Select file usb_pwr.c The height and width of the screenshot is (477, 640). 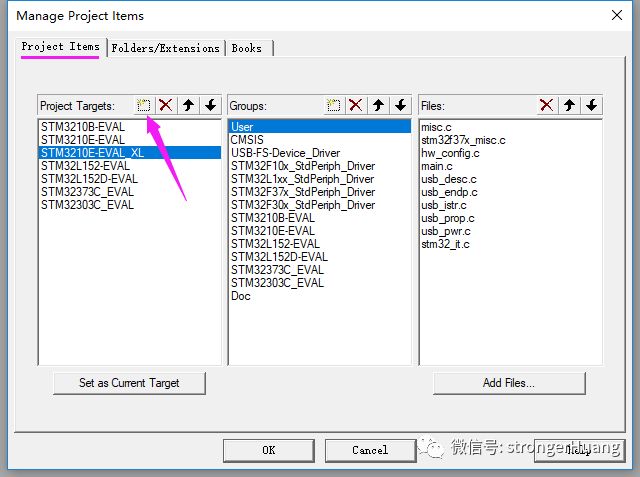511,231
